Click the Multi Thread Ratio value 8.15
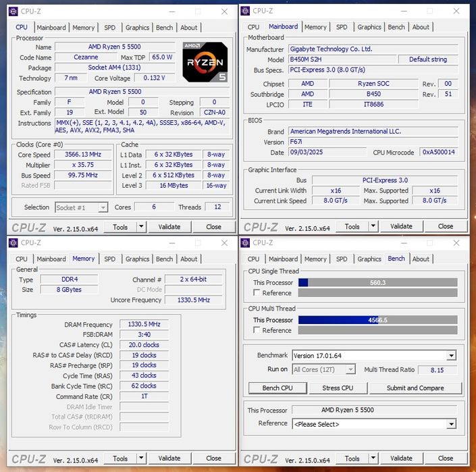The height and width of the screenshot is (472, 476). click(437, 370)
